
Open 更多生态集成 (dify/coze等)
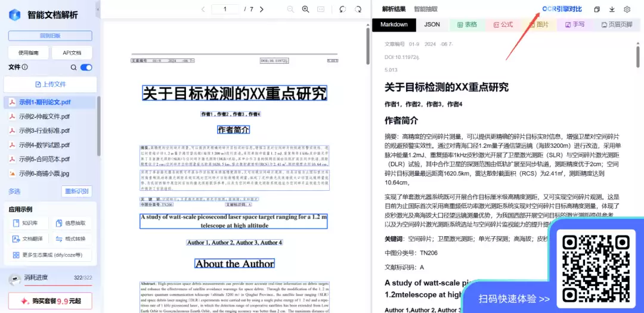click(50, 255)
